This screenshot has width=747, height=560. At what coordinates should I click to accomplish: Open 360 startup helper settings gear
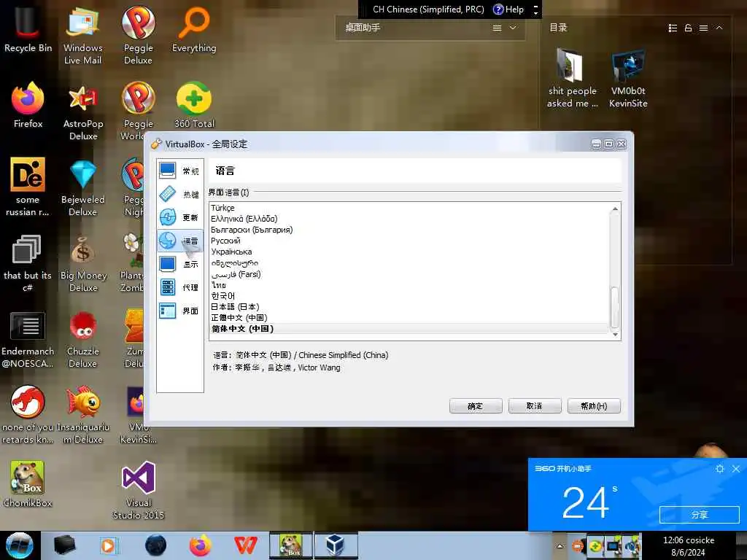click(x=720, y=469)
